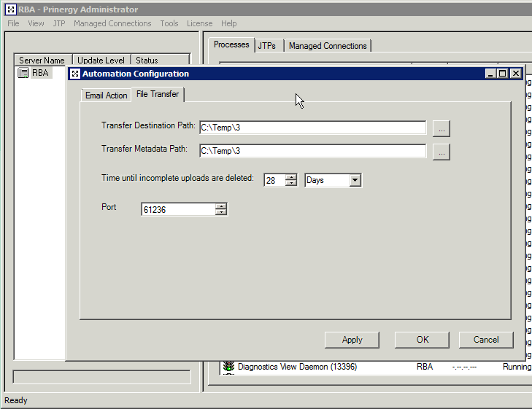
Task: Click the Diagnostics View Daemon traffic light icon
Action: point(228,367)
